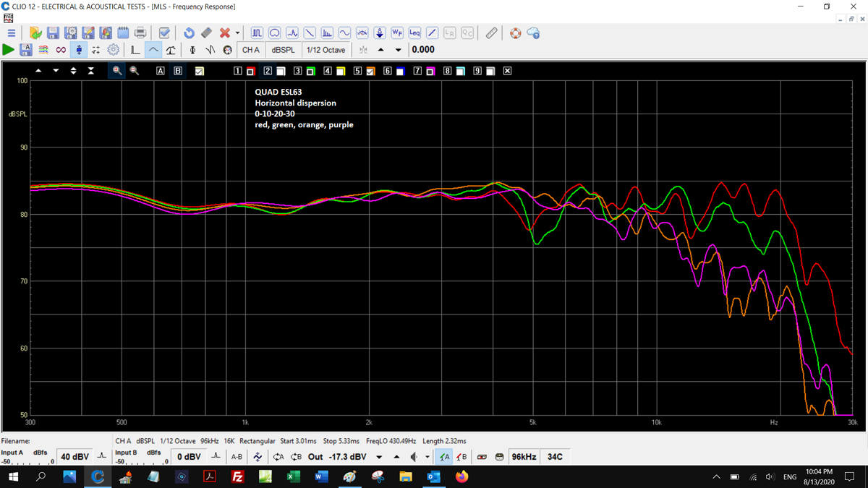Click the printer icon
The width and height of the screenshot is (868, 488).
(140, 33)
